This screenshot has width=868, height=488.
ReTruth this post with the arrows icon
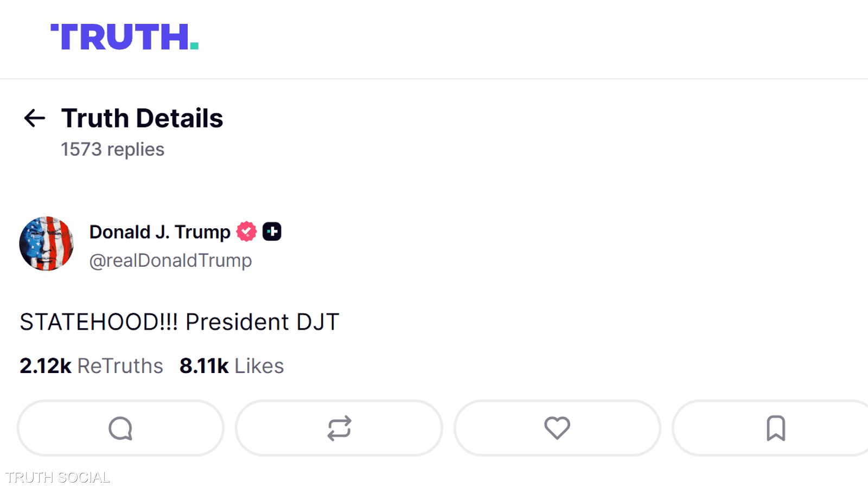339,428
